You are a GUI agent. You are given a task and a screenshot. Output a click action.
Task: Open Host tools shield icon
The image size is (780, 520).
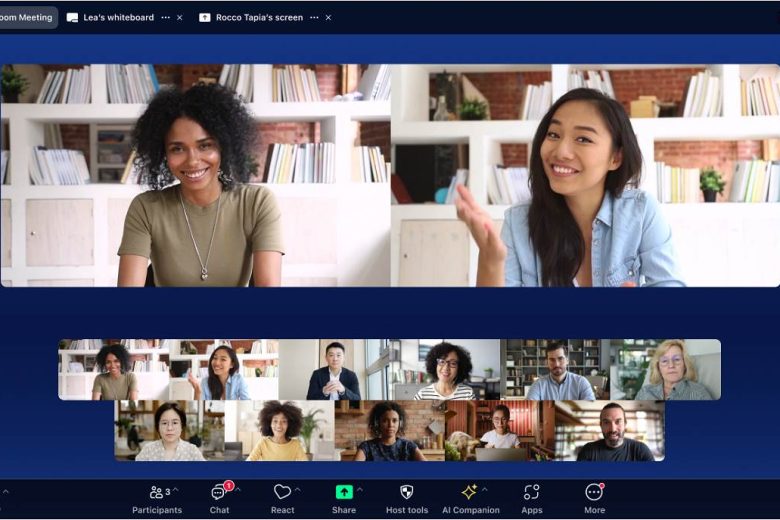pyautogui.click(x=406, y=492)
